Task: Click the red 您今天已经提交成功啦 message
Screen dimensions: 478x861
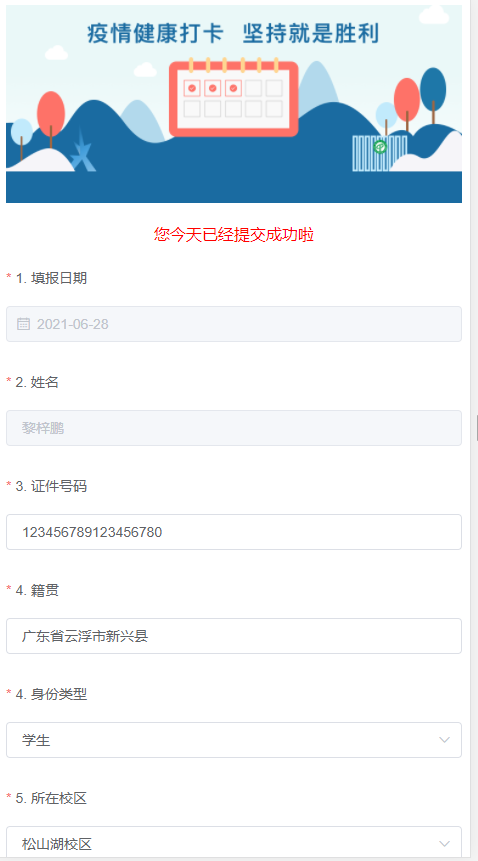Action: (x=234, y=236)
